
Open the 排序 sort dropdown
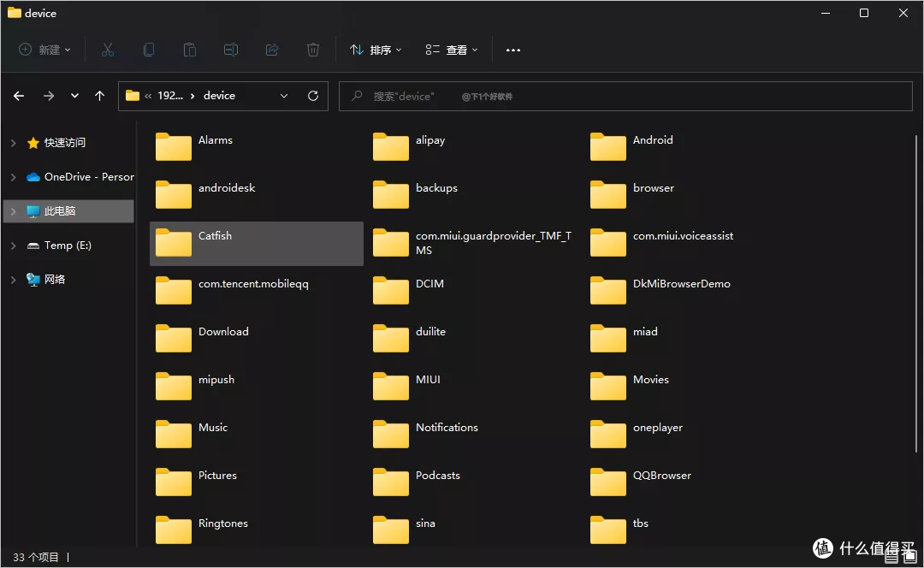376,50
